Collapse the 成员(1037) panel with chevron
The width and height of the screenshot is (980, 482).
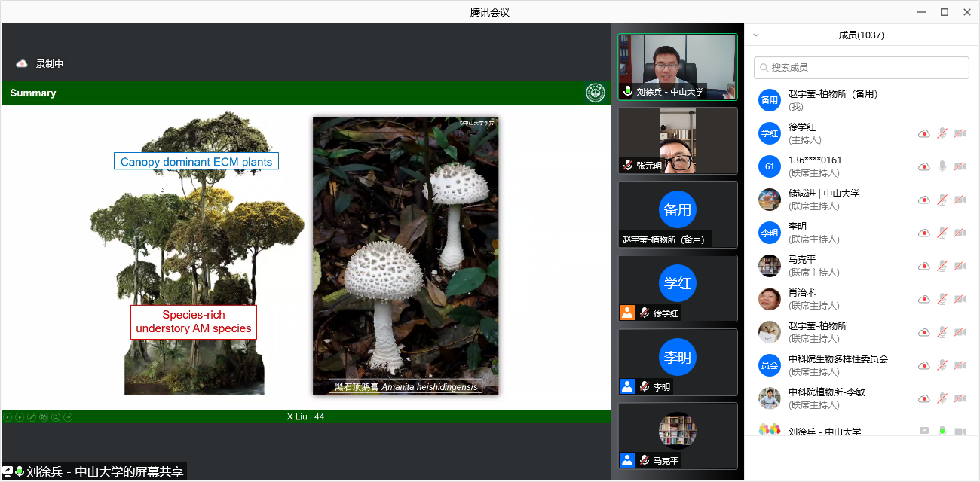click(756, 35)
